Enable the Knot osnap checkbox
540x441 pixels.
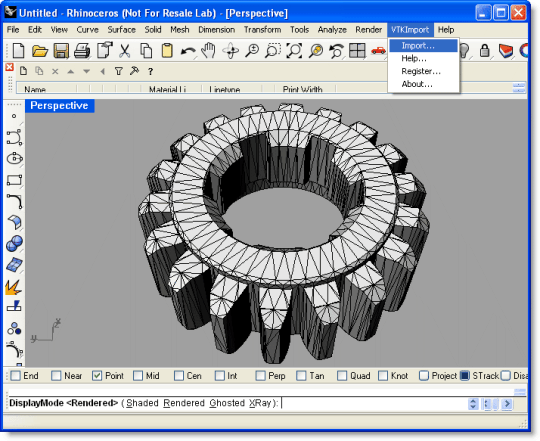click(x=383, y=376)
